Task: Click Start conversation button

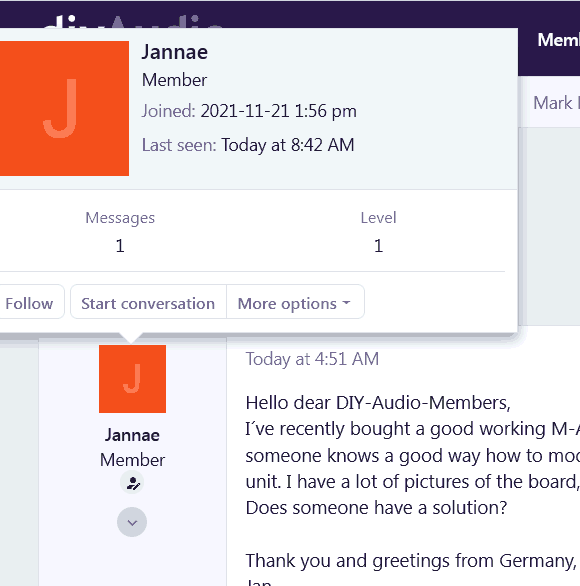Action: [148, 302]
